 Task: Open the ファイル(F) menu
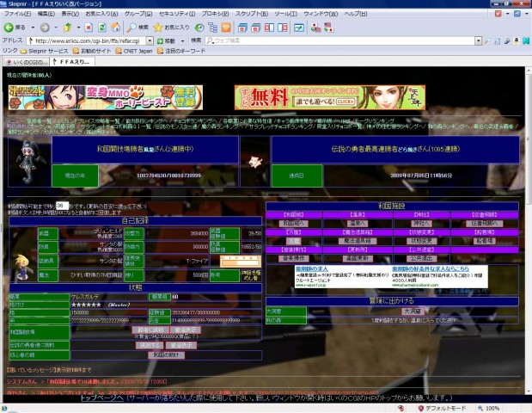coord(17,14)
